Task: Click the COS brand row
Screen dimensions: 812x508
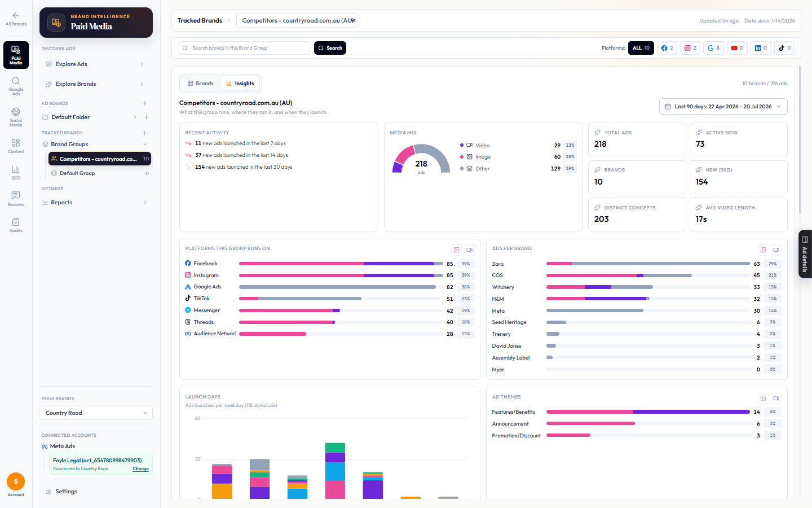Action: click(x=637, y=275)
